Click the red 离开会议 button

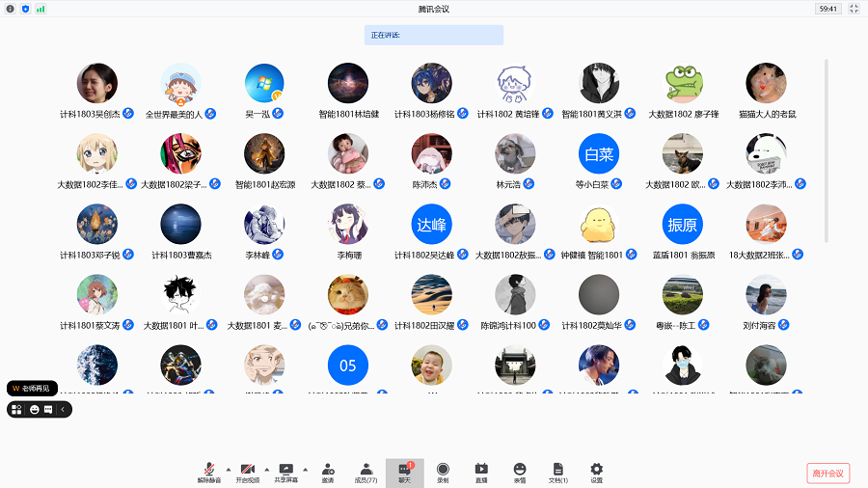(827, 473)
